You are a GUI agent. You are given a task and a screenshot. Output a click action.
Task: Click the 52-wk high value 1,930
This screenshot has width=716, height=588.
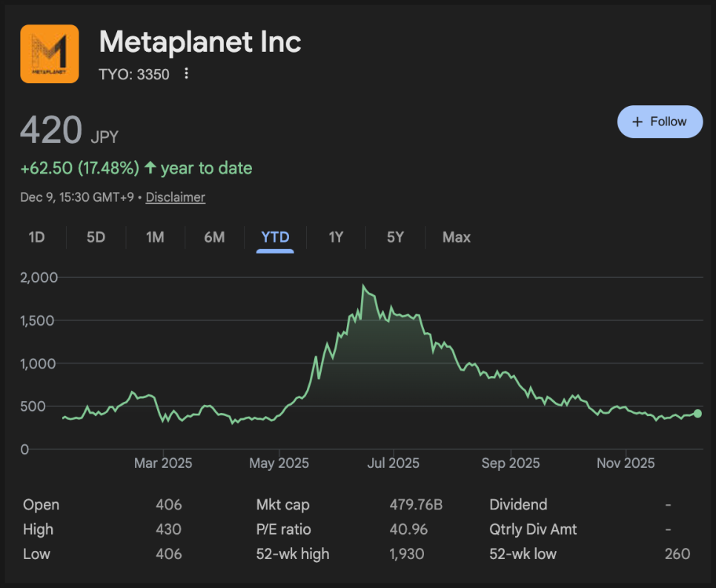pos(406,554)
